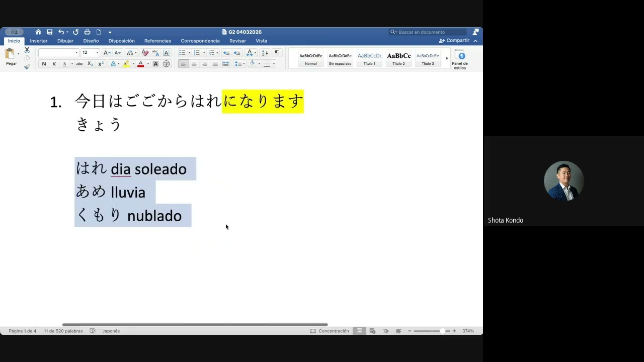Apply a character border
Image resolution: width=644 pixels, height=362 pixels.
167,53
